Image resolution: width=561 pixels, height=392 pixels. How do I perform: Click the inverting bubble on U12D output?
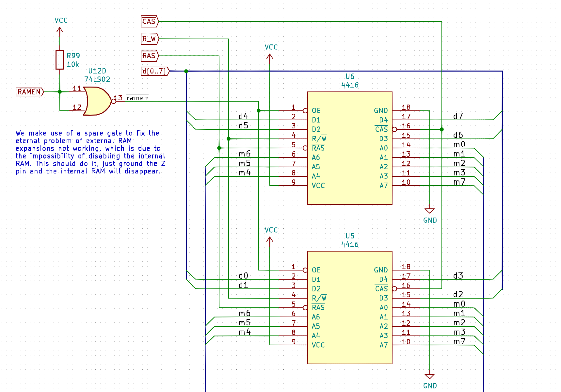click(x=114, y=101)
